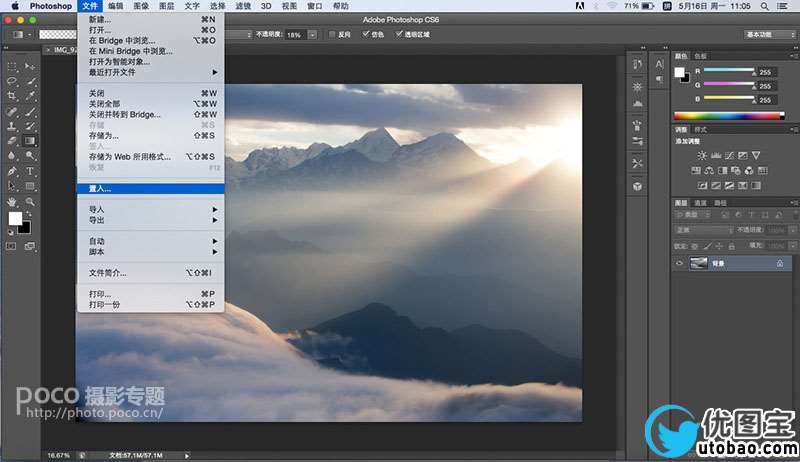Image resolution: width=800 pixels, height=462 pixels.
Task: Expand the 最近打开文件 submenu
Action: (x=151, y=72)
